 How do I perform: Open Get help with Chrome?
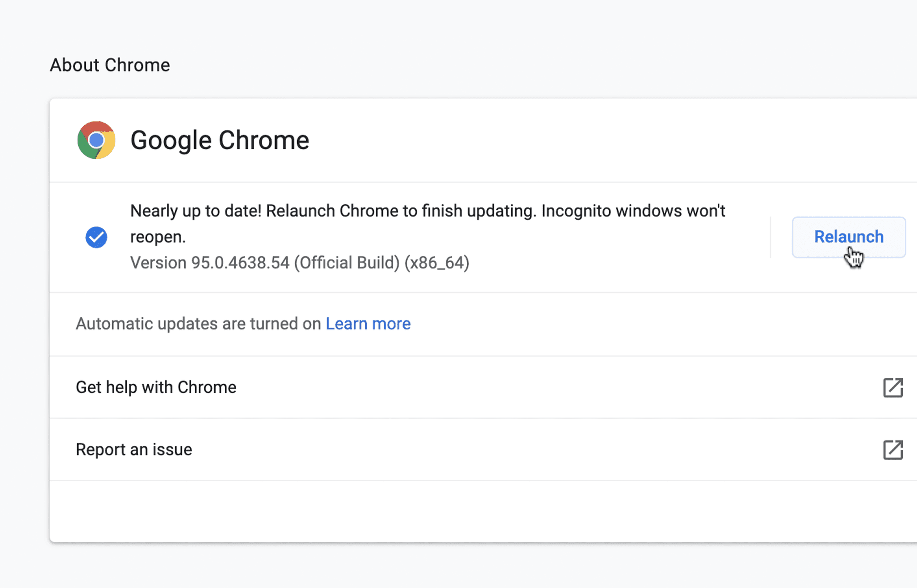pos(156,387)
